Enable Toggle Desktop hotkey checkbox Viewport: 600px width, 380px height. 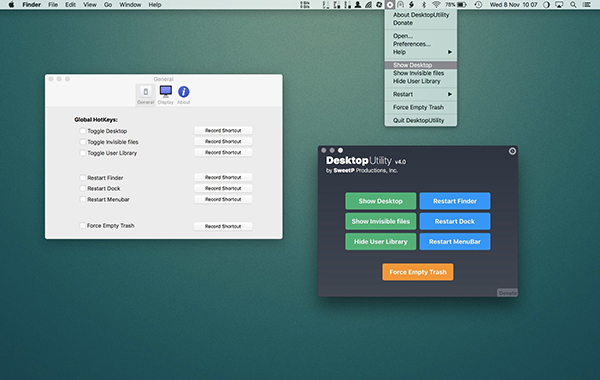pyautogui.click(x=83, y=131)
